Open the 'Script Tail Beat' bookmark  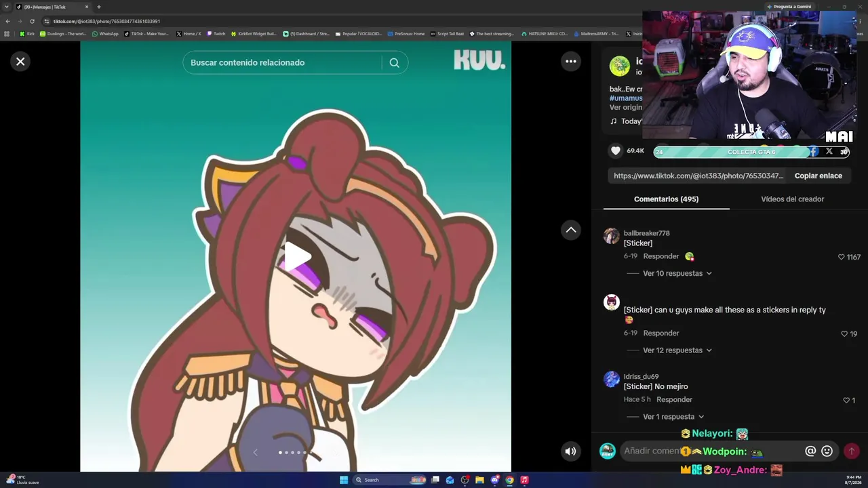pos(447,34)
